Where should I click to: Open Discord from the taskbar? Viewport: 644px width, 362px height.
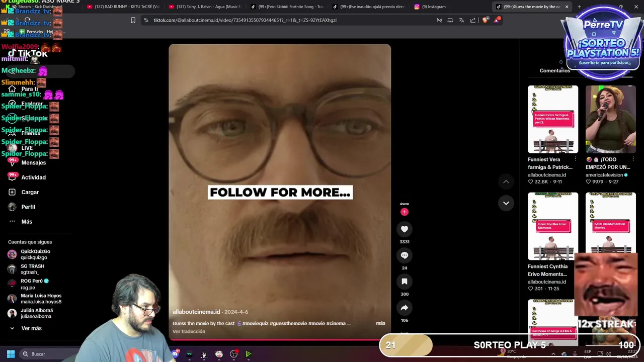pyautogui.click(x=175, y=354)
